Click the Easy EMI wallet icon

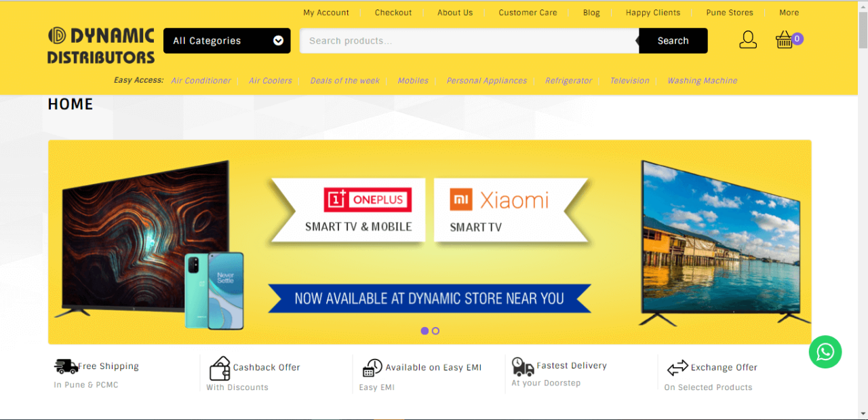pyautogui.click(x=372, y=367)
